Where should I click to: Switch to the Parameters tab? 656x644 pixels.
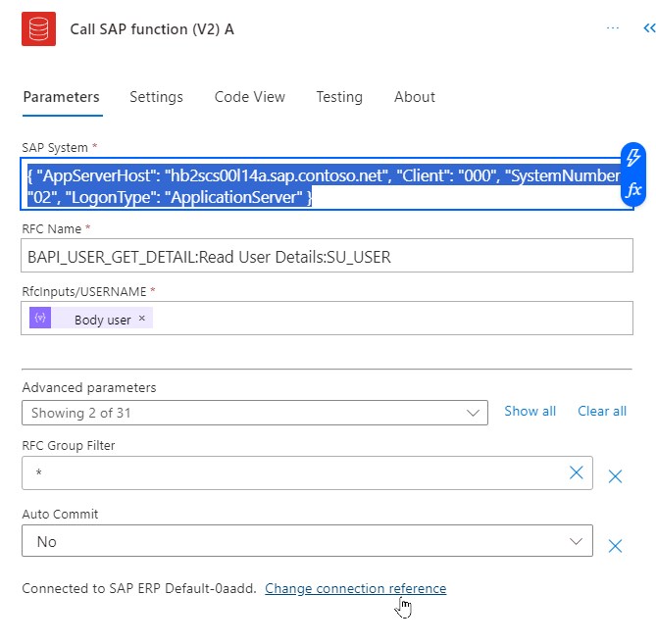click(x=62, y=97)
